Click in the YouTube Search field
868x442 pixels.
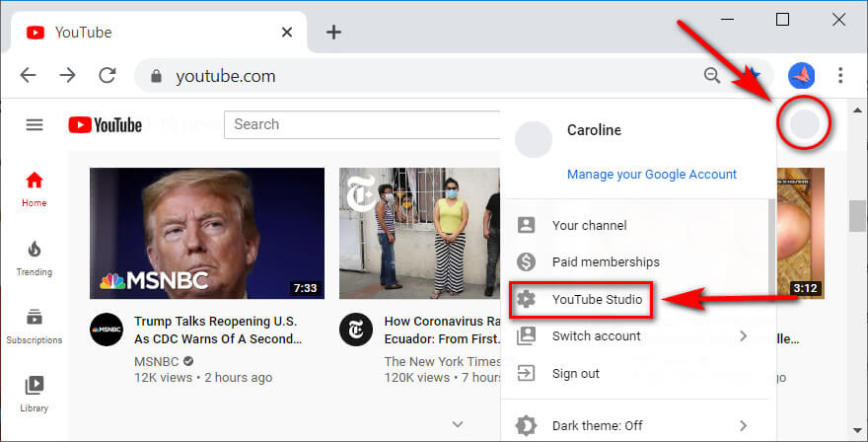tap(363, 124)
